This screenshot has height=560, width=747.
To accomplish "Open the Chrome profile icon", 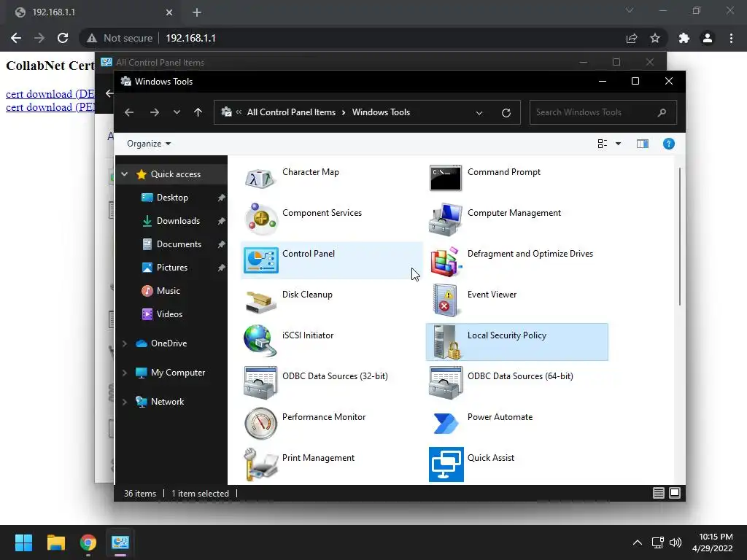I will 708,38.
